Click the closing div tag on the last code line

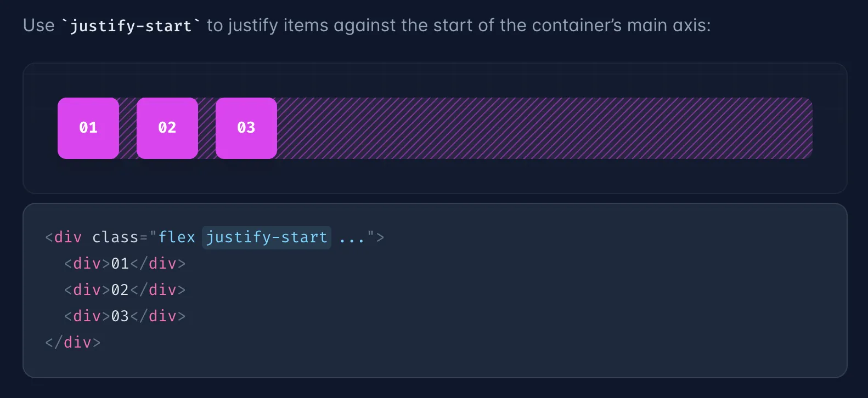tap(73, 343)
